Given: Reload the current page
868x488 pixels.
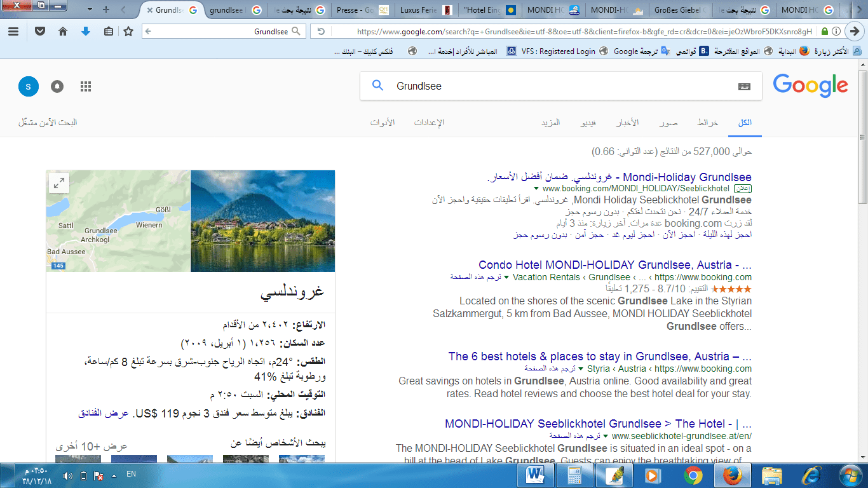Looking at the screenshot, I should point(321,31).
